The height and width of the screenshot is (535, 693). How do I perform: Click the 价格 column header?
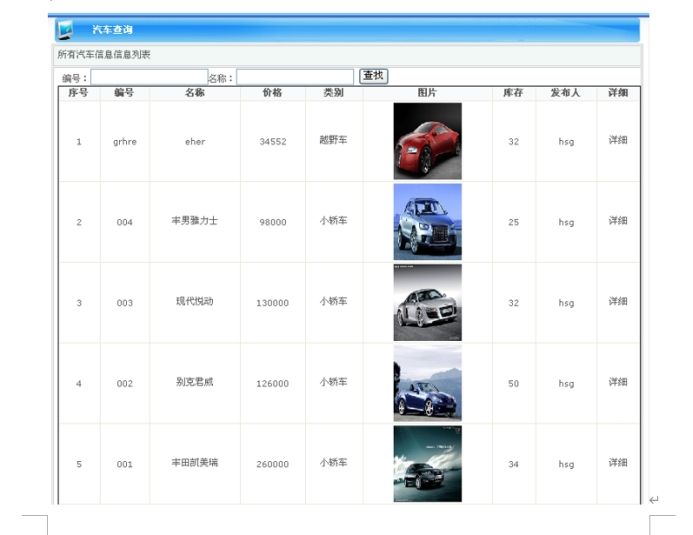272,93
